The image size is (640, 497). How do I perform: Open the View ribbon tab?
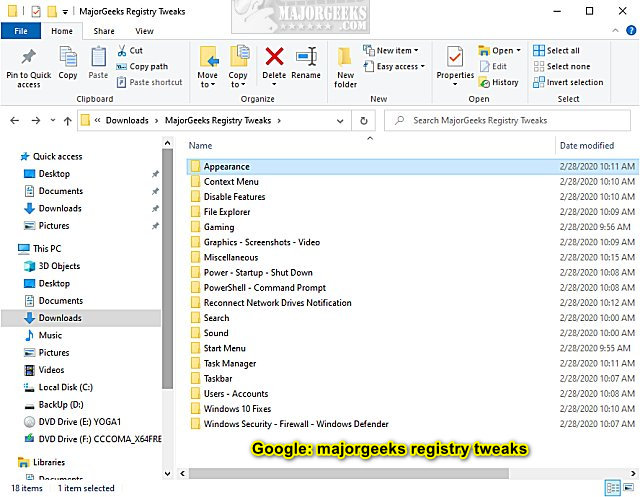point(146,31)
